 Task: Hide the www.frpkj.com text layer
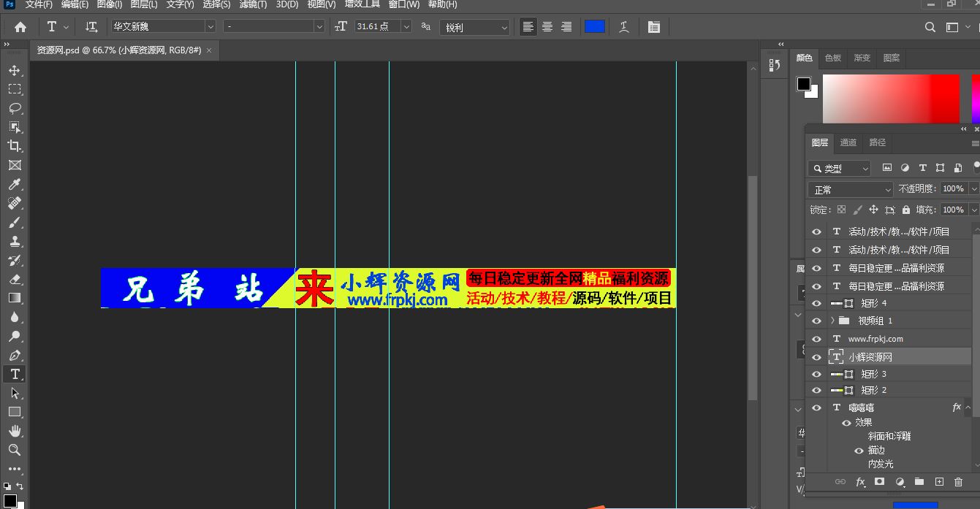(817, 339)
